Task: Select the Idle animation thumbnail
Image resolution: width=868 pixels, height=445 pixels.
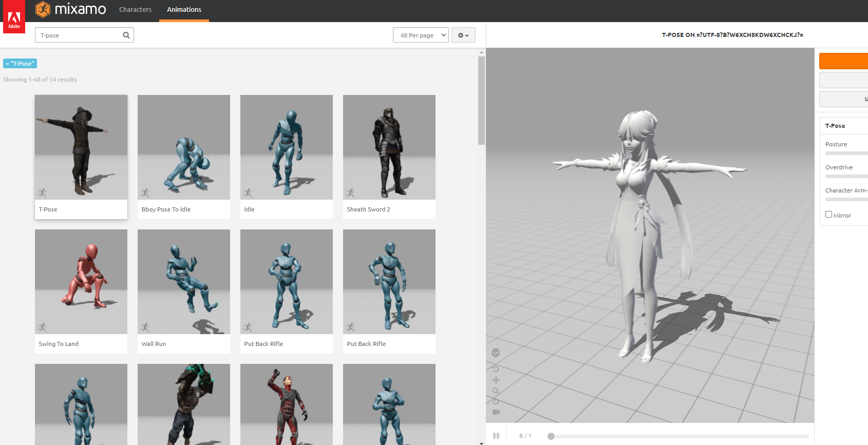Action: tap(287, 147)
